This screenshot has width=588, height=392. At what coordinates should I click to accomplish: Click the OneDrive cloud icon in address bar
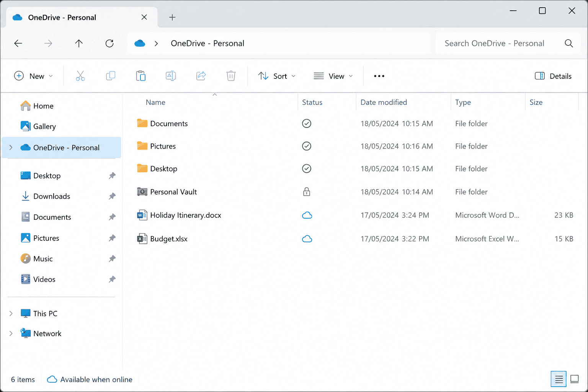coord(140,43)
